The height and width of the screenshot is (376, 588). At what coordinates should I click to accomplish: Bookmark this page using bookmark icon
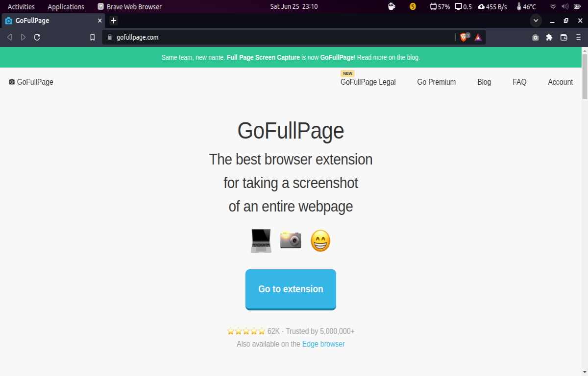(x=92, y=37)
